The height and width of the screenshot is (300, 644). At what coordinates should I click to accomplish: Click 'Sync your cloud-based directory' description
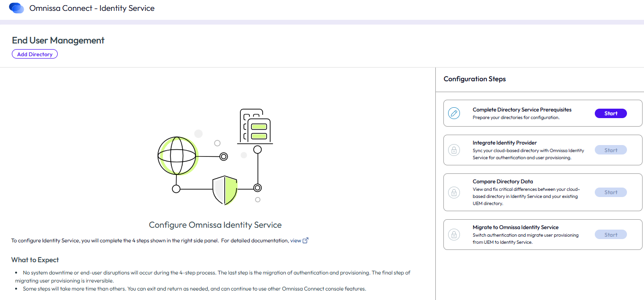[528, 154]
